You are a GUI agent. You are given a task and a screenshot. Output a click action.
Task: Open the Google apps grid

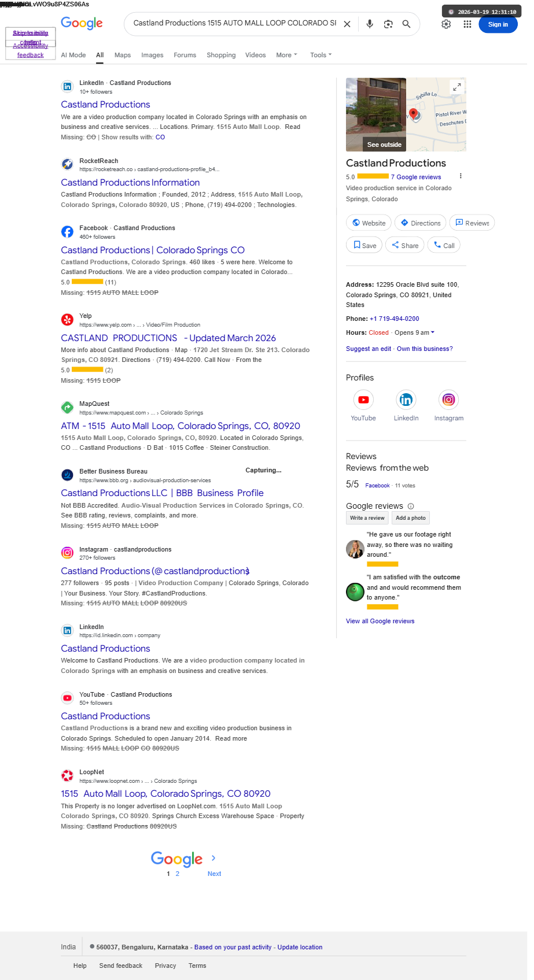pos(467,24)
